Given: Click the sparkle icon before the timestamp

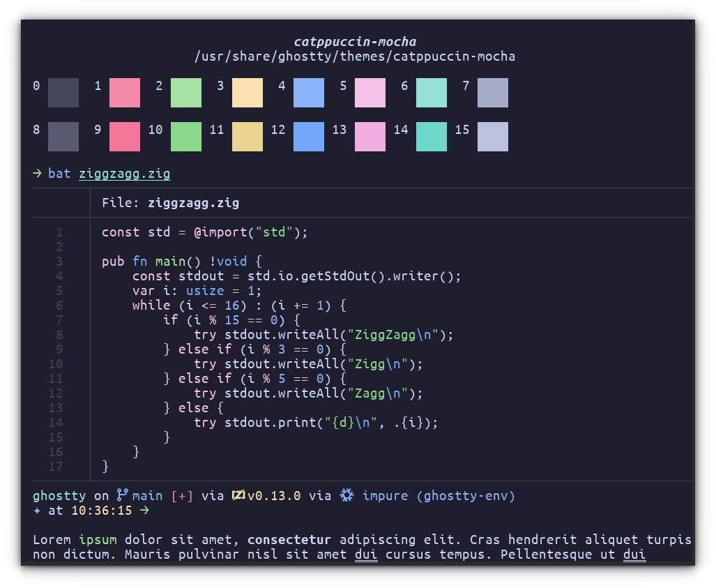Looking at the screenshot, I should pyautogui.click(x=38, y=510).
